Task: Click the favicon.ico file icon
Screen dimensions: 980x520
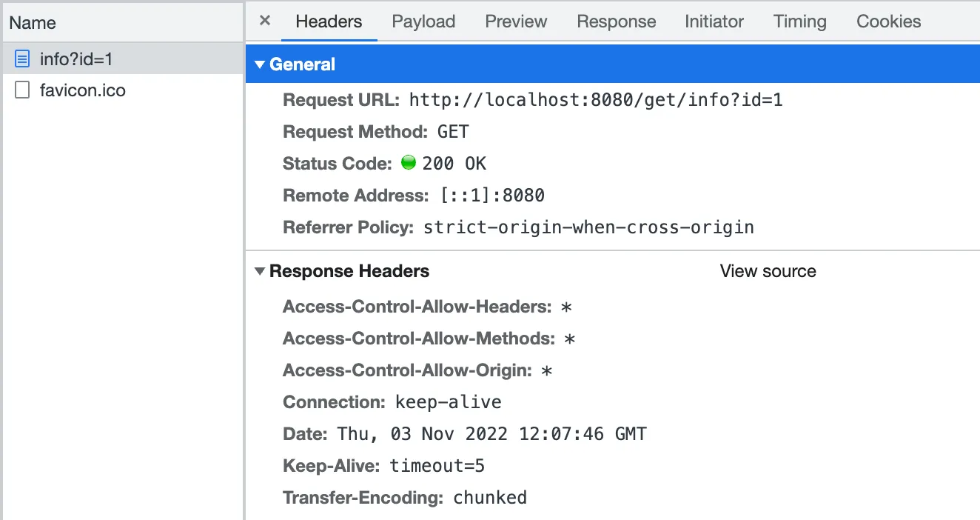Action: tap(23, 90)
